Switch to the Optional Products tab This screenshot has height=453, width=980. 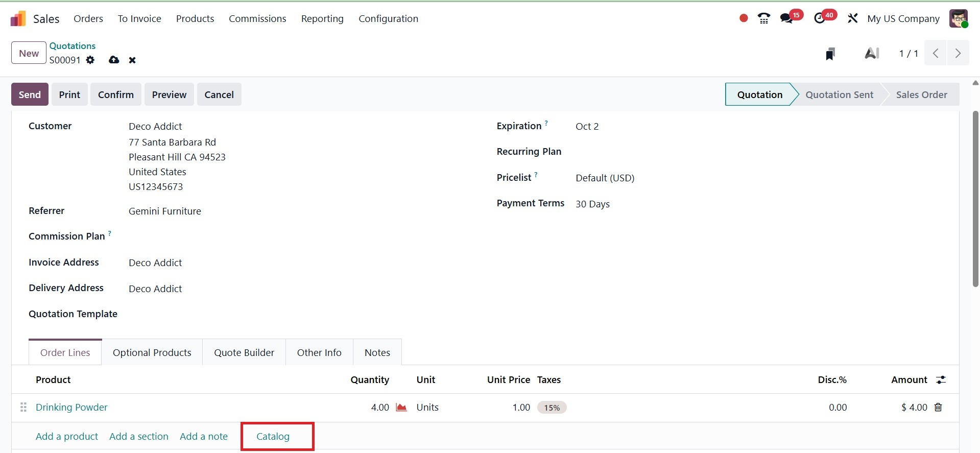(x=152, y=353)
